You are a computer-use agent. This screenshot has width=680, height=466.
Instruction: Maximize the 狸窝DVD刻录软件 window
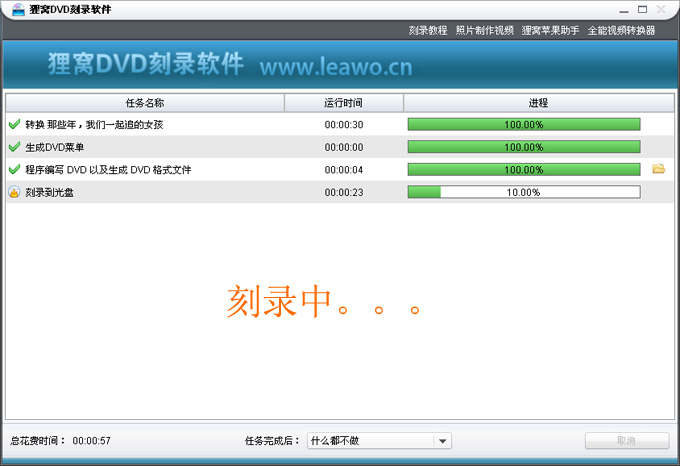[642, 9]
